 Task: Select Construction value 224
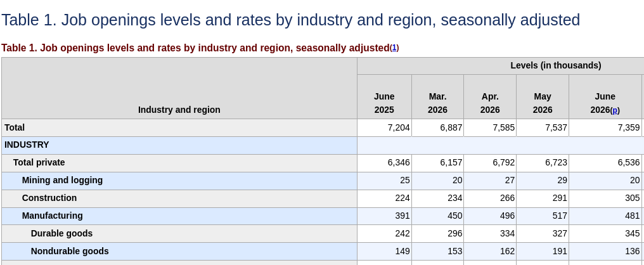pyautogui.click(x=402, y=198)
